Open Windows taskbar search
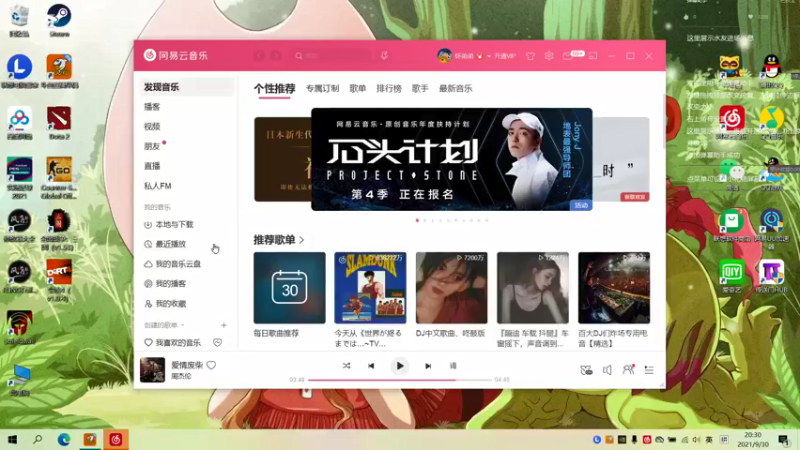 38,439
